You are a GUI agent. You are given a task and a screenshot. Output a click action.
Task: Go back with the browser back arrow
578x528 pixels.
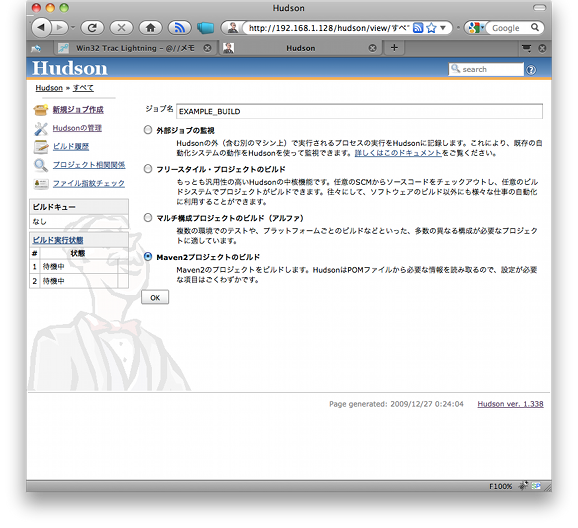[x=41, y=28]
